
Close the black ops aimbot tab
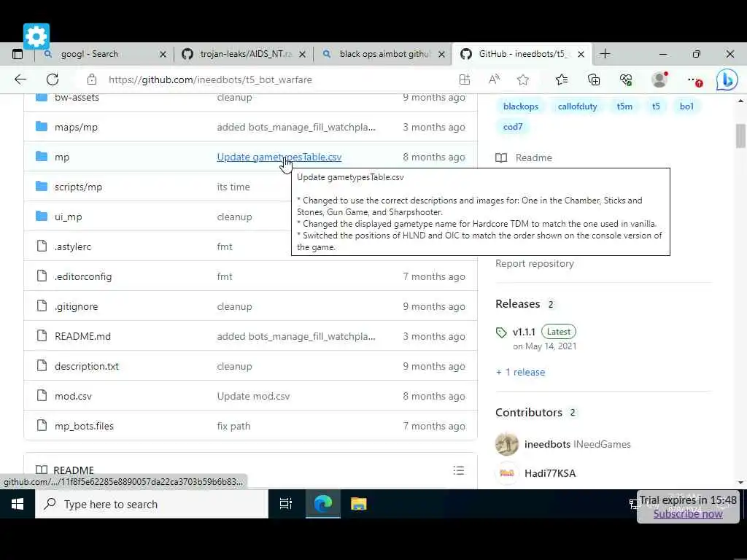pos(441,54)
